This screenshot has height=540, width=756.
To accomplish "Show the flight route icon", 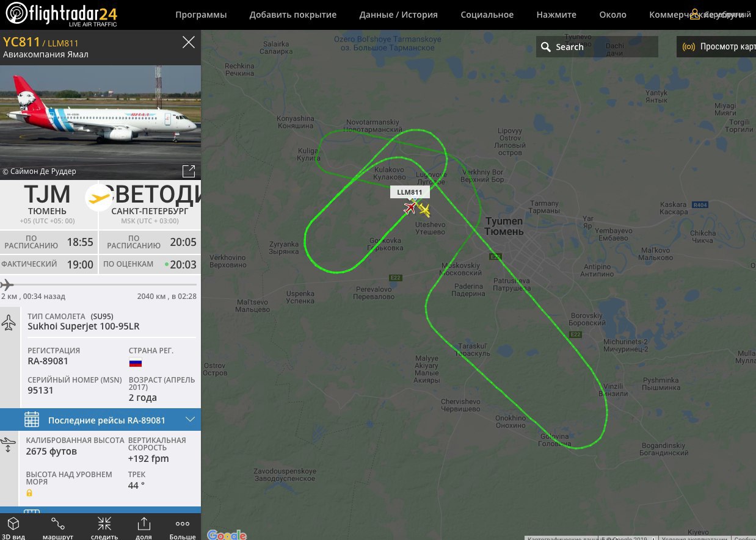I will click(x=58, y=524).
